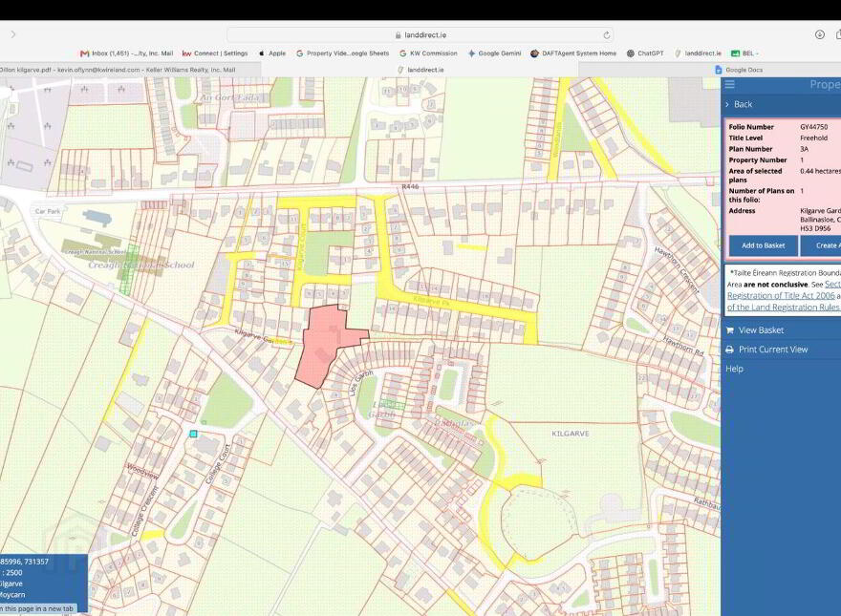
Task: Open the Registration of Title Act 2006 link
Action: pos(781,295)
